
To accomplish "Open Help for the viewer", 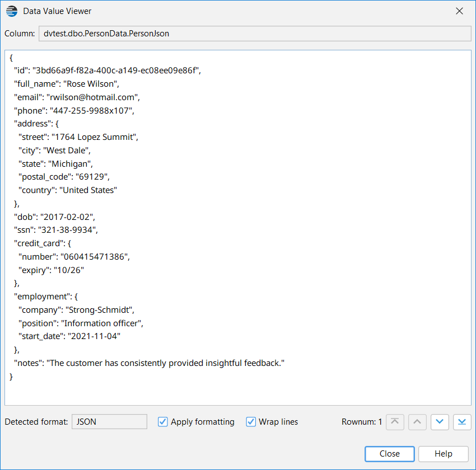I will point(443,454).
